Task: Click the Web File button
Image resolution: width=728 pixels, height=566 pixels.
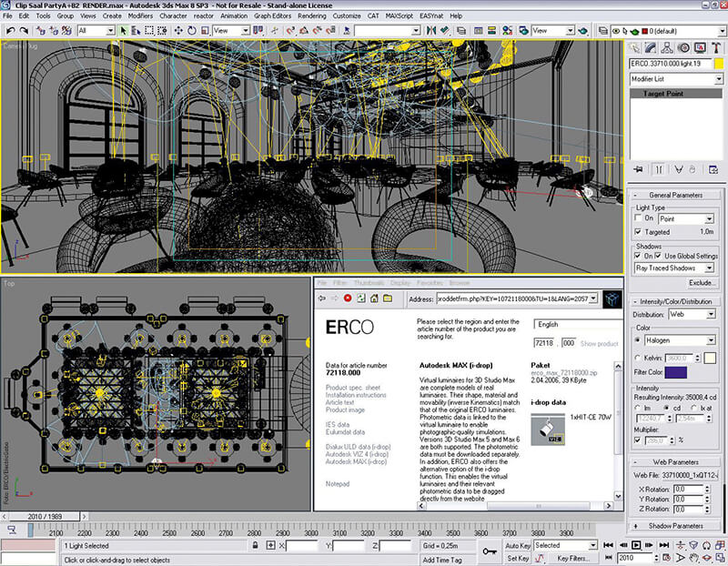Action: point(690,475)
